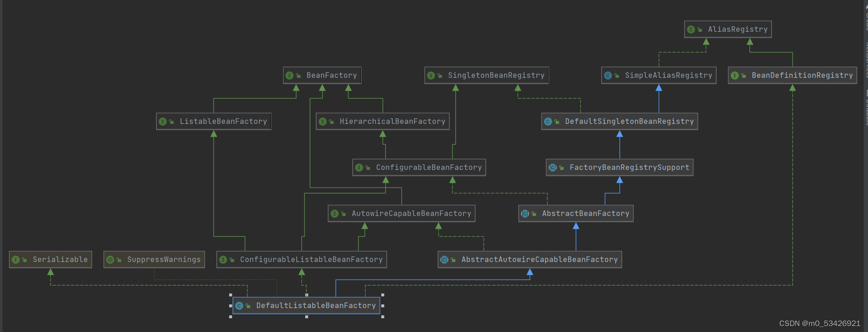Select the BeanDefinitionRegistry node

coord(792,76)
